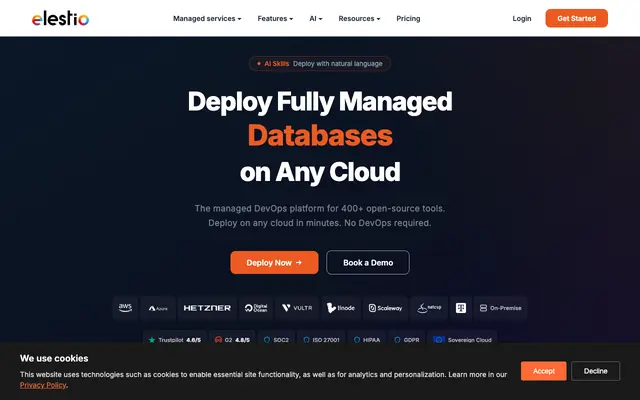
Task: Pick the Vultr provider logo
Action: point(297,308)
